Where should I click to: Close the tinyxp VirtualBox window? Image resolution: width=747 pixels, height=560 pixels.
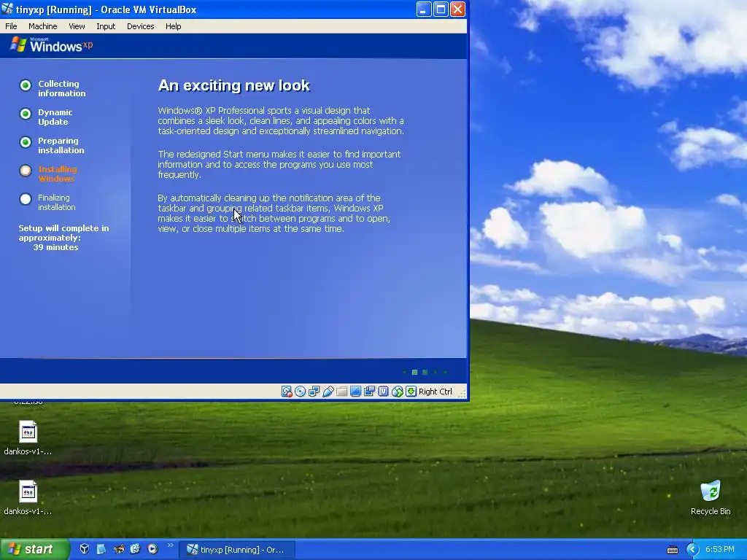point(458,9)
